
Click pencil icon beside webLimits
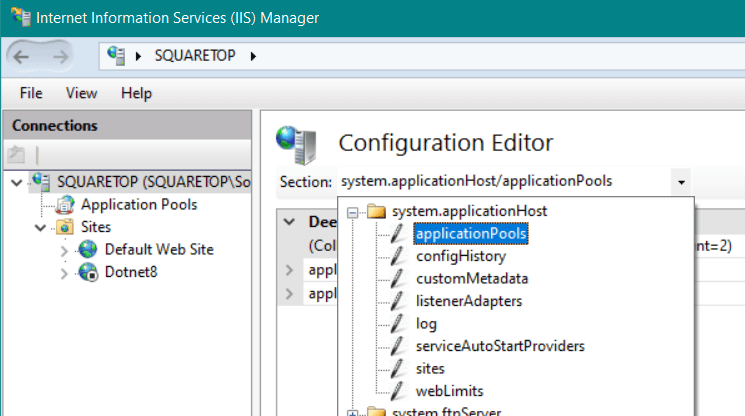397,391
